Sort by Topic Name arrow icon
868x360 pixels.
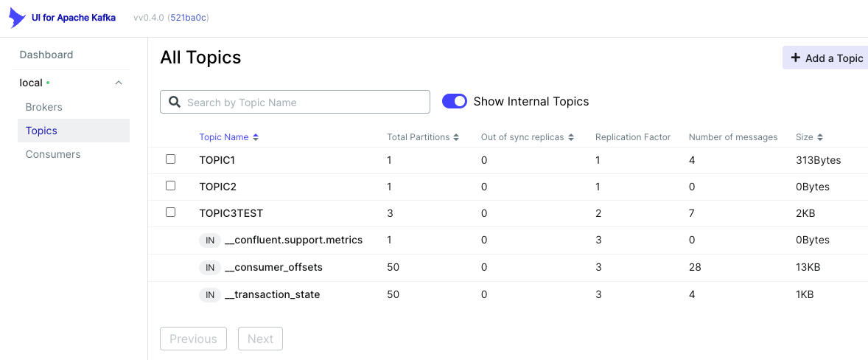click(x=256, y=137)
